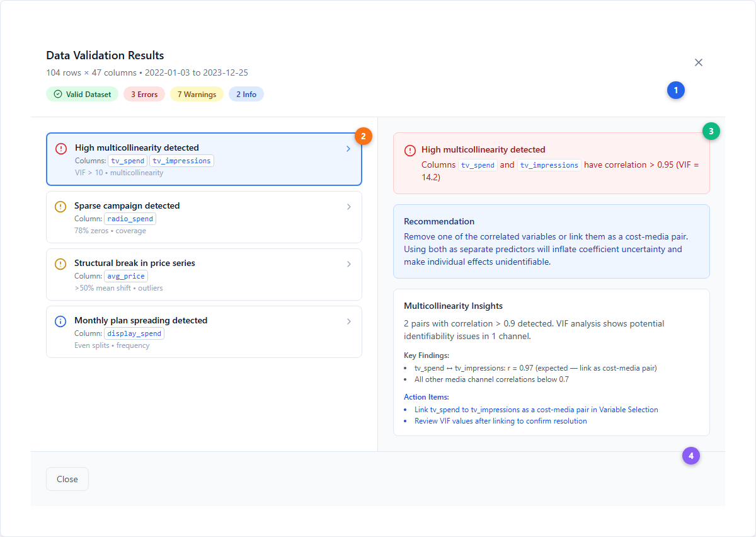Filter by the 7 Warnings badge
Screen dimensions: 756x537
(197, 95)
